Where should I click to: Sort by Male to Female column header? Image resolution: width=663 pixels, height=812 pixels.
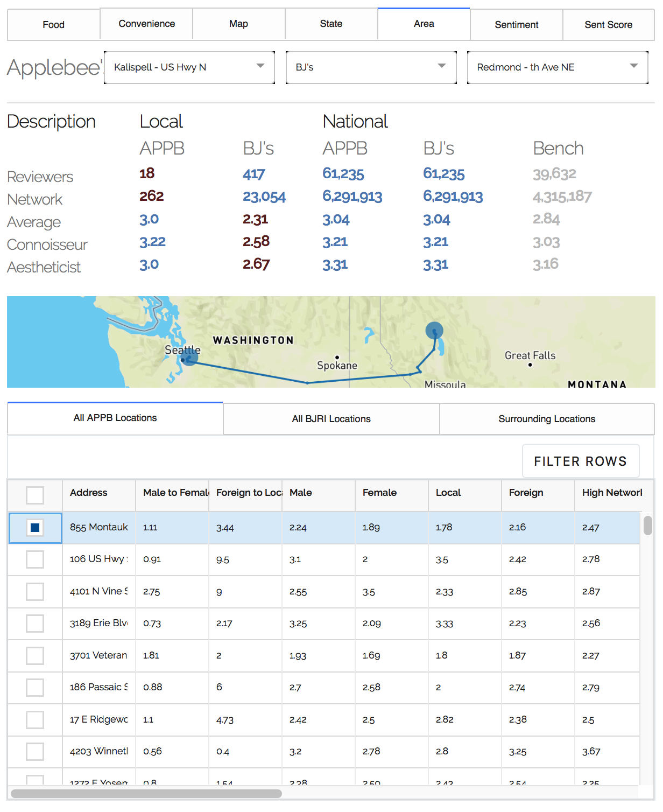pyautogui.click(x=172, y=495)
